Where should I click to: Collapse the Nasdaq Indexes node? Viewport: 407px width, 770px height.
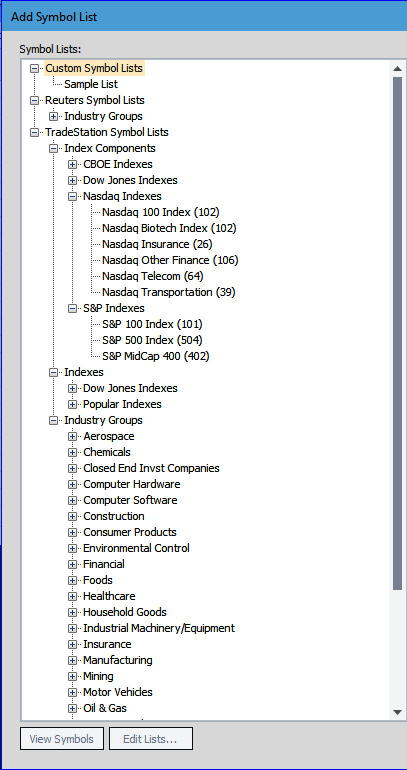[73, 196]
